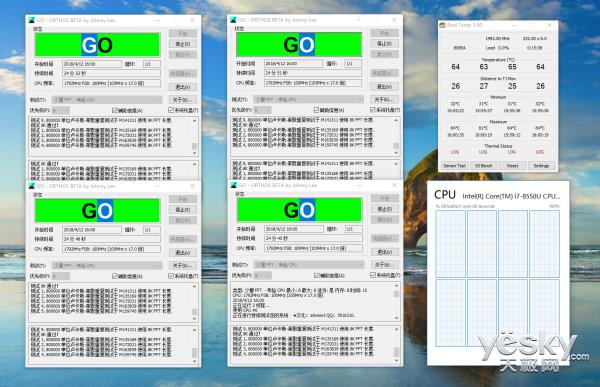The image size is (600, 387).
Task: Click ORTHOS title icon in 24分48秒 window
Action: (x=31, y=186)
